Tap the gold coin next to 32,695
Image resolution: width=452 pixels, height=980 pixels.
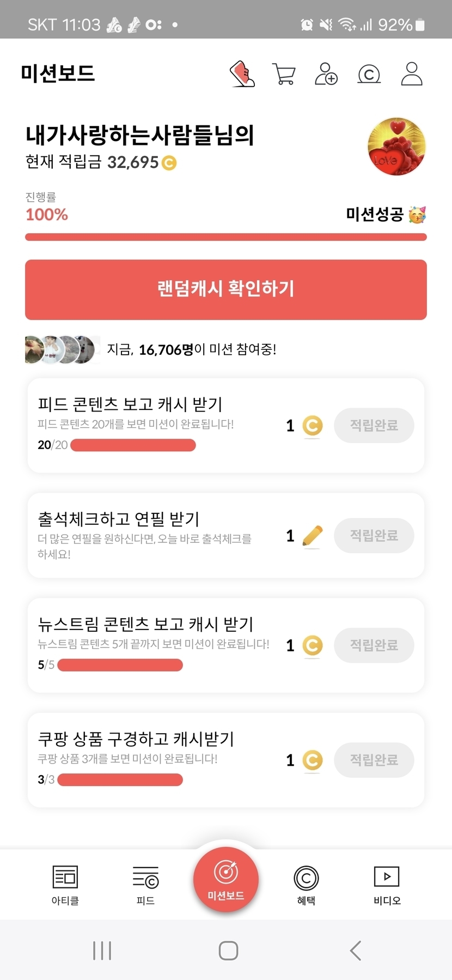[169, 163]
